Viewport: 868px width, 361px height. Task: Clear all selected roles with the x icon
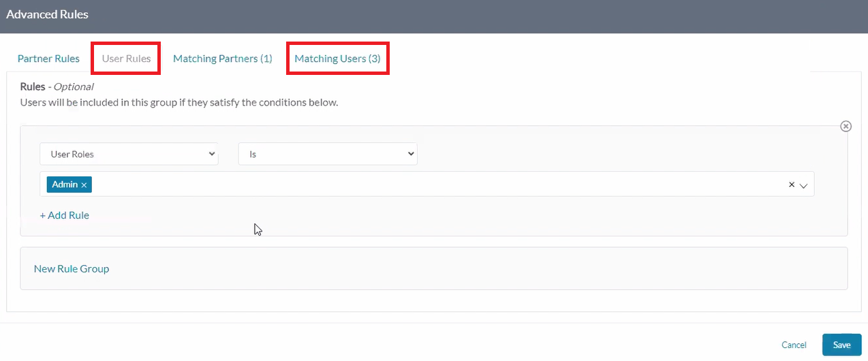[792, 185]
